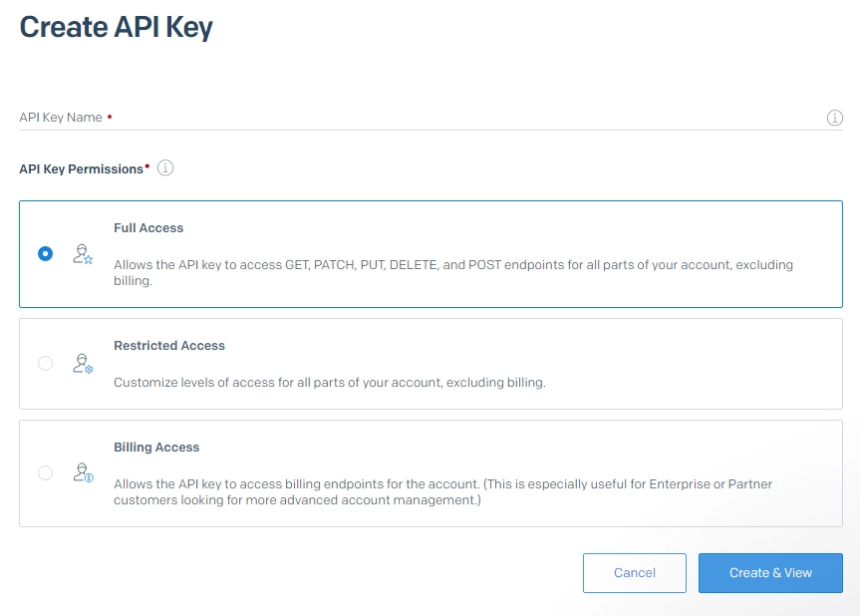
Task: Click the Full Access user-star icon
Action: [83, 254]
